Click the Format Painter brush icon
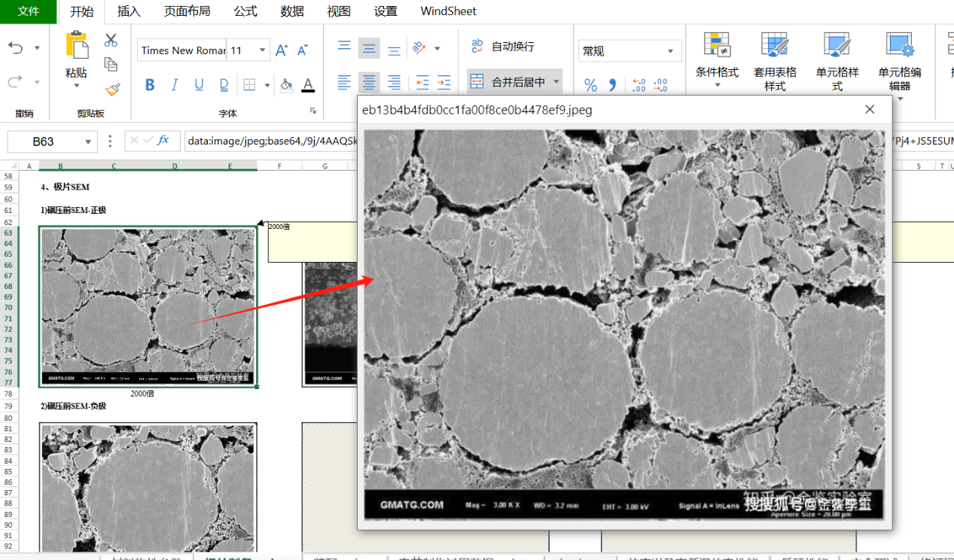Image resolution: width=954 pixels, height=560 pixels. 112,90
